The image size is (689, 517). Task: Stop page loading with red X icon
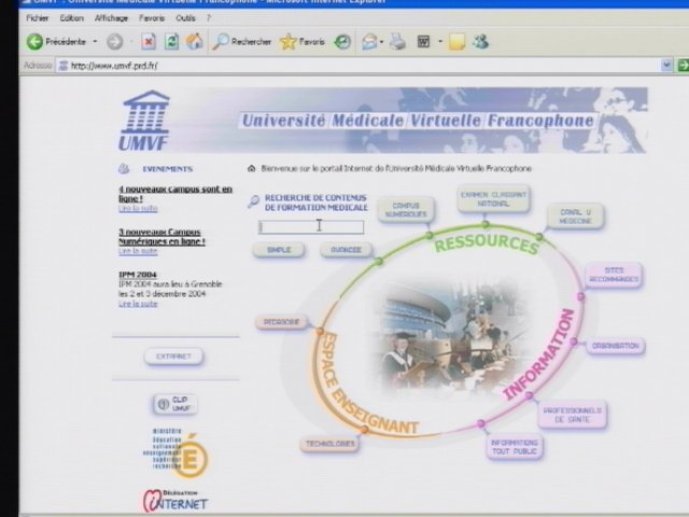tap(149, 42)
